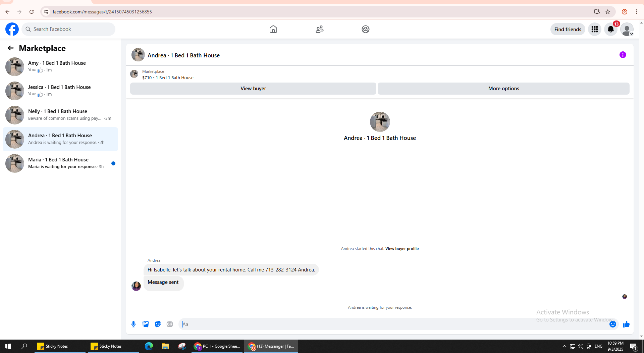The width and height of the screenshot is (644, 353).
Task: Click the browser address bar URL
Action: [102, 12]
